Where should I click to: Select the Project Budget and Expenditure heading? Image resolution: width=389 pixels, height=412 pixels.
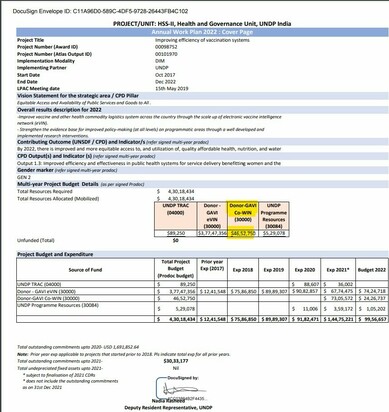point(55,254)
